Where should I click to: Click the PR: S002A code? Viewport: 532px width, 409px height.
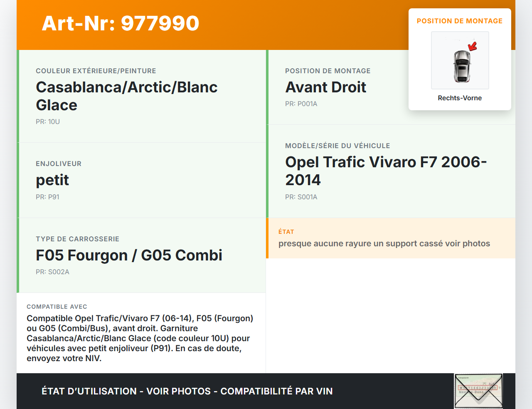pos(52,272)
